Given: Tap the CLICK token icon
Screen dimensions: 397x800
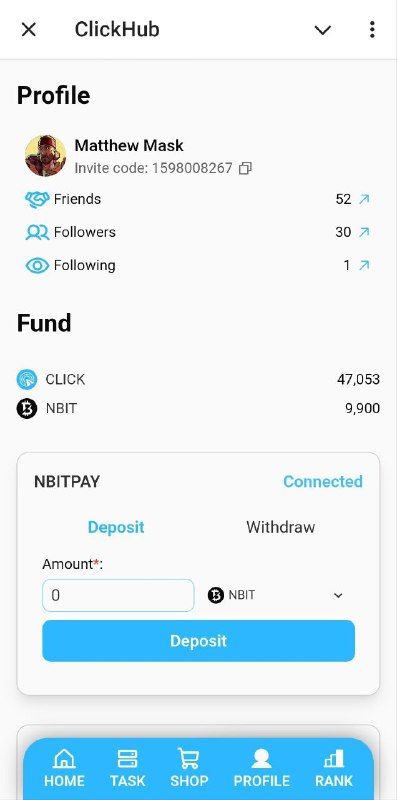Looking at the screenshot, I should click(x=27, y=380).
